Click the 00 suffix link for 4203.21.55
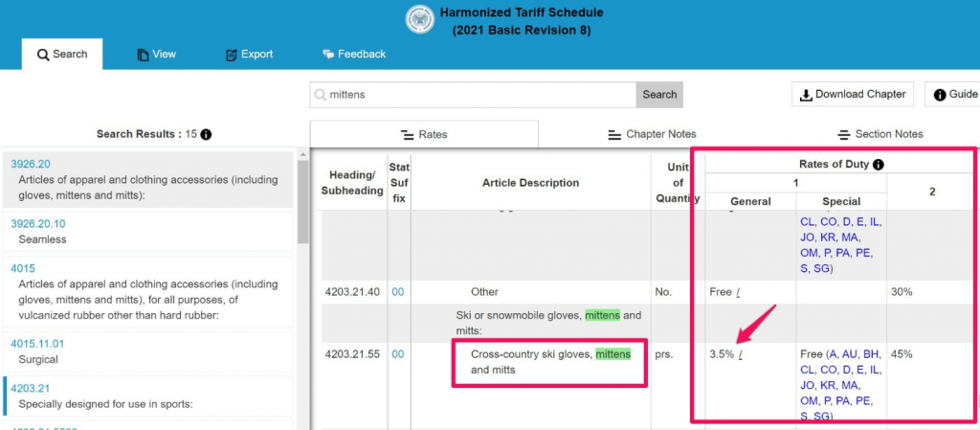Viewport: 980px width, 430px height. pyautogui.click(x=397, y=354)
